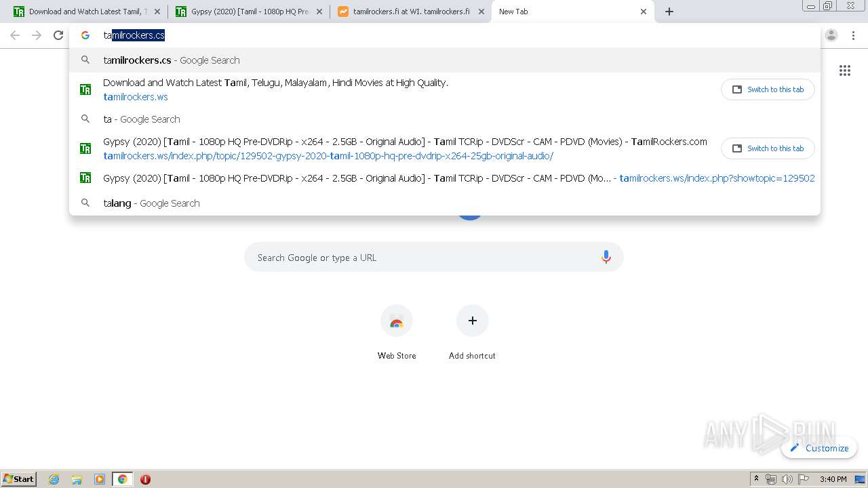This screenshot has width=868, height=488.
Task: Open a new tab with the plus button
Action: pos(669,12)
